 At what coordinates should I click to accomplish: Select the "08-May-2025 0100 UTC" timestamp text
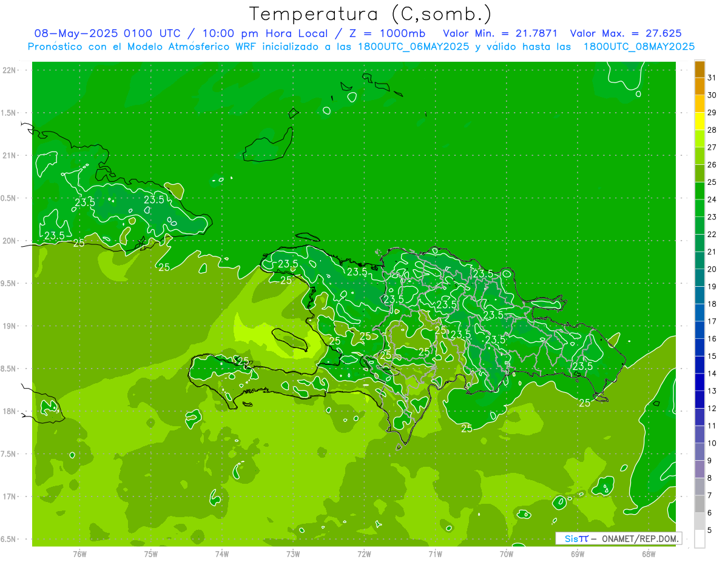107,33
